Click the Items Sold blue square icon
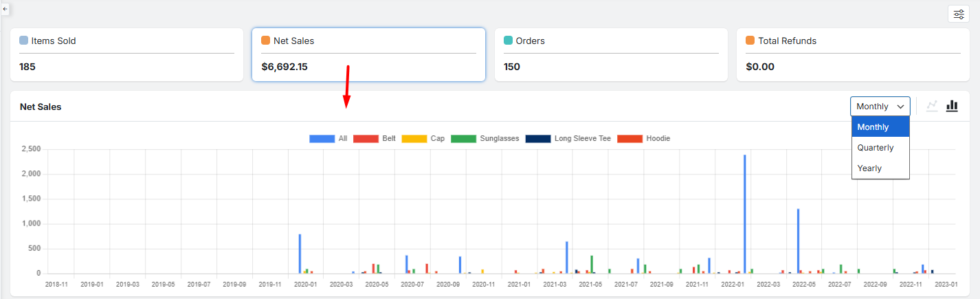The image size is (980, 299). click(24, 41)
